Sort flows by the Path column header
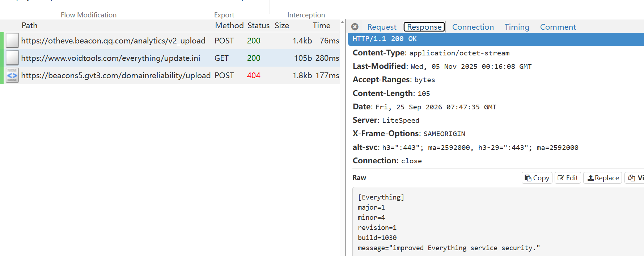 tap(29, 25)
